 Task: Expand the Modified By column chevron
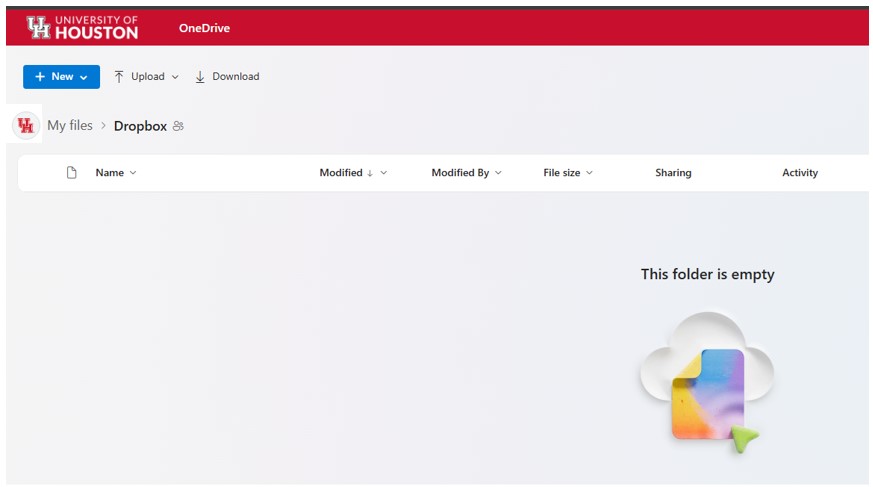(x=498, y=173)
